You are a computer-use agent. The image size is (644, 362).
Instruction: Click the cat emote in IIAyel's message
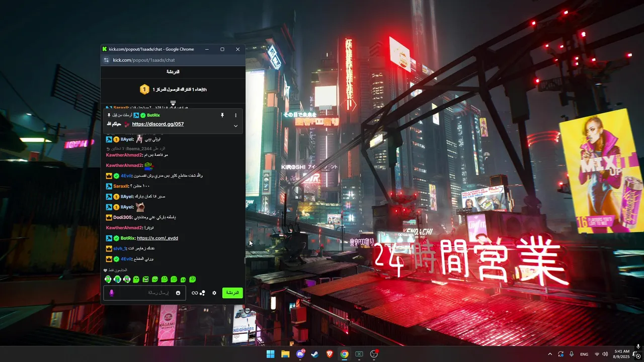[140, 207]
